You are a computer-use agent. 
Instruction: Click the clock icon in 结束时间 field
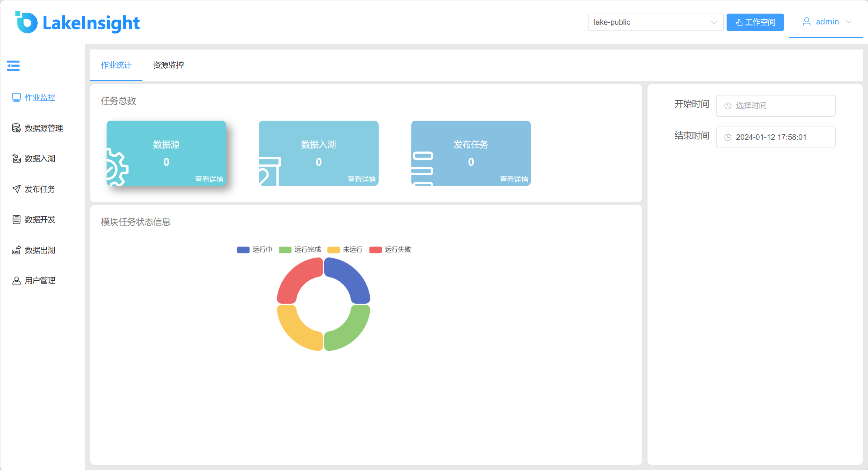pos(728,137)
